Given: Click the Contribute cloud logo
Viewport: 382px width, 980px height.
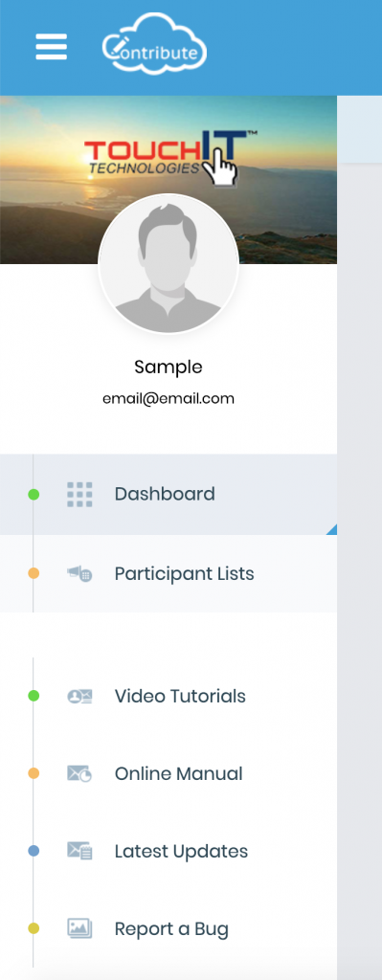Looking at the screenshot, I should coord(154,44).
